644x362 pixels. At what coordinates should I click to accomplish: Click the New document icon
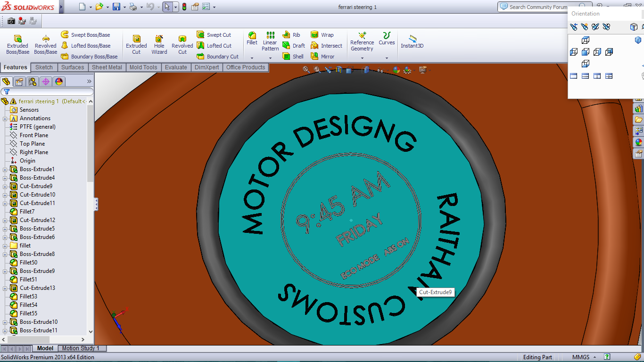83,7
